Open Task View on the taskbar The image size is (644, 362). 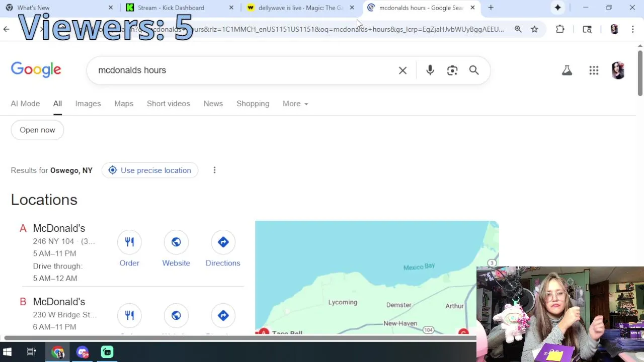coord(31,352)
